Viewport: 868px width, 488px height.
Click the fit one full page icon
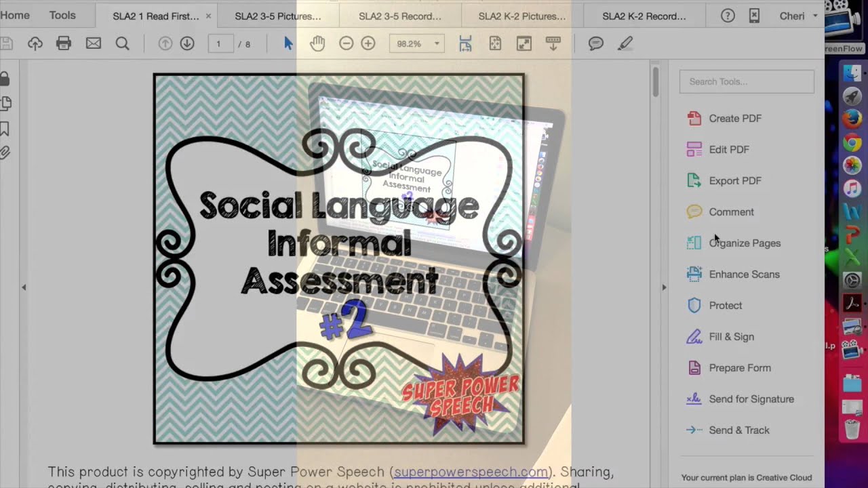click(495, 43)
